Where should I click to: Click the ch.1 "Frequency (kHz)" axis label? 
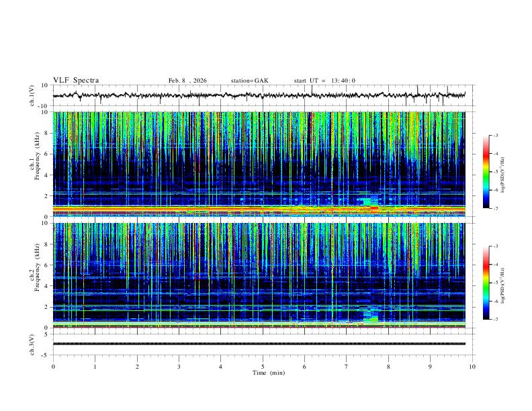point(38,156)
